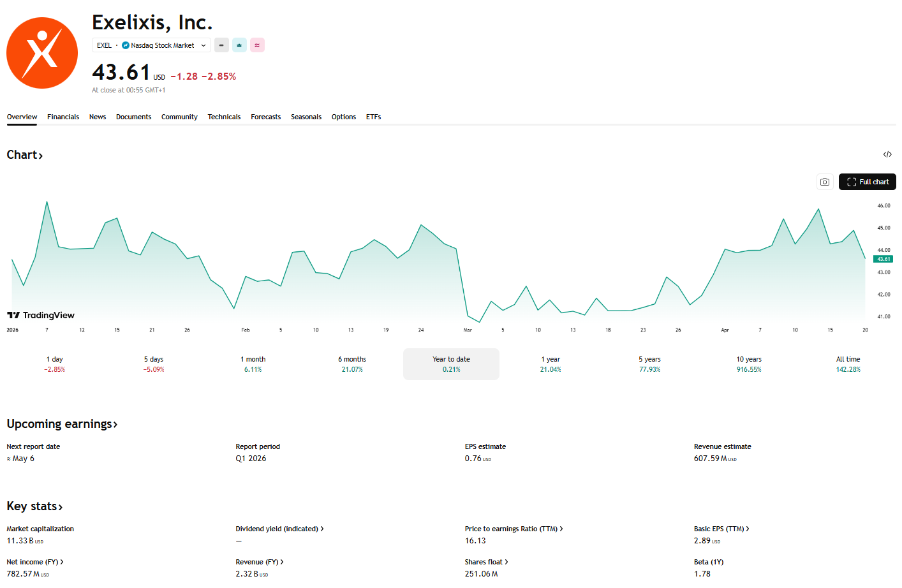
Task: Select the 5 years chart range
Action: (650, 364)
